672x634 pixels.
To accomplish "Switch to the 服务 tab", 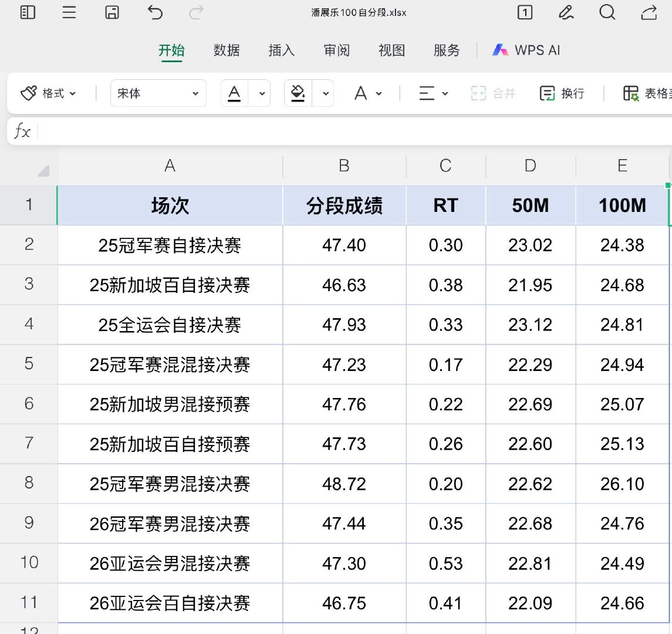I will 447,50.
